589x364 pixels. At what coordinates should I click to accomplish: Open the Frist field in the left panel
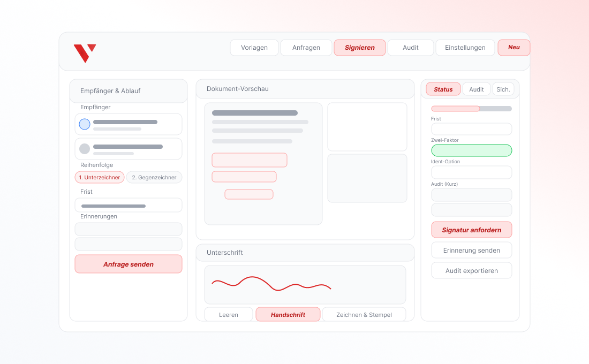click(x=129, y=206)
